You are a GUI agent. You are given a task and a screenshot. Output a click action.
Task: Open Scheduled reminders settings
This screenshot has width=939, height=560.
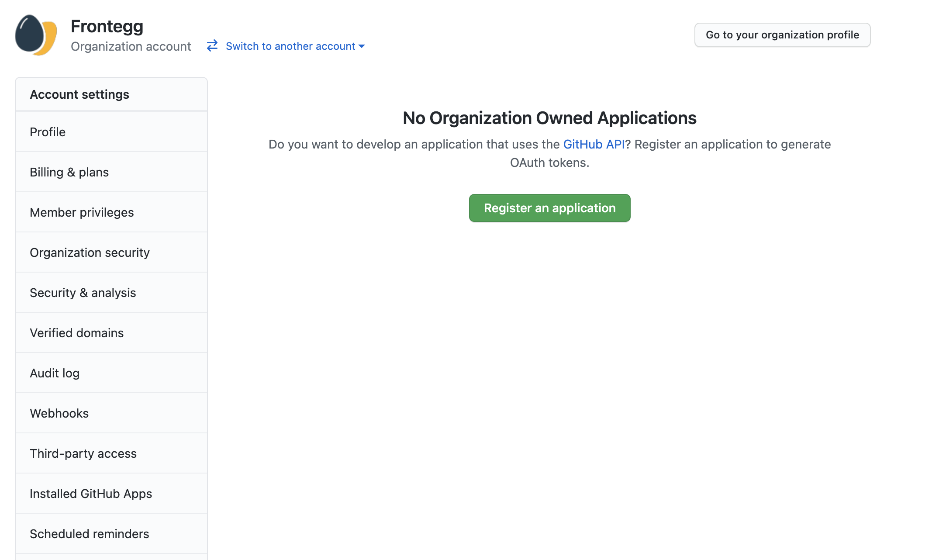[89, 534]
